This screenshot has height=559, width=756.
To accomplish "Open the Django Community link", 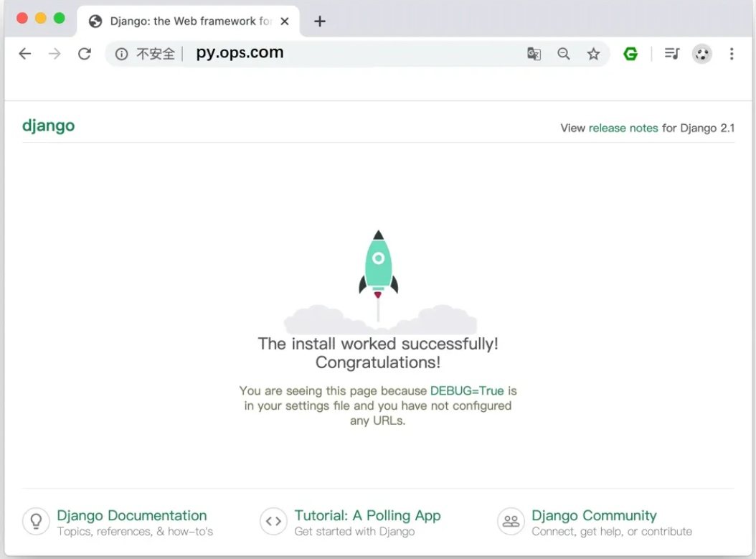I will [x=594, y=515].
